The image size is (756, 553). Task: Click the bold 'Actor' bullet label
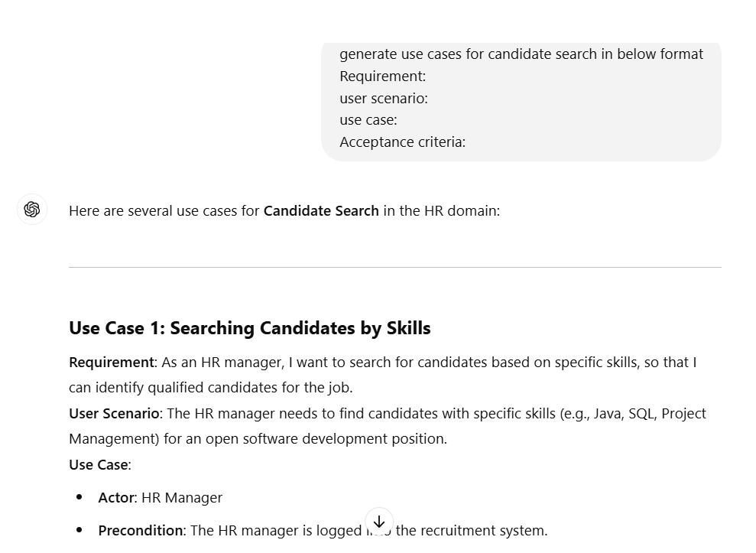[x=115, y=497]
